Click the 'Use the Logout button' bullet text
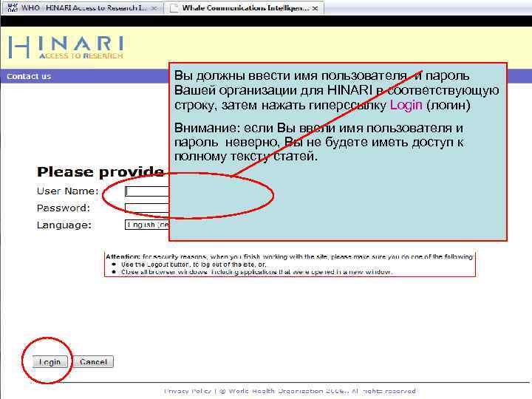Viewport: 532px width, 399px height. (x=194, y=265)
